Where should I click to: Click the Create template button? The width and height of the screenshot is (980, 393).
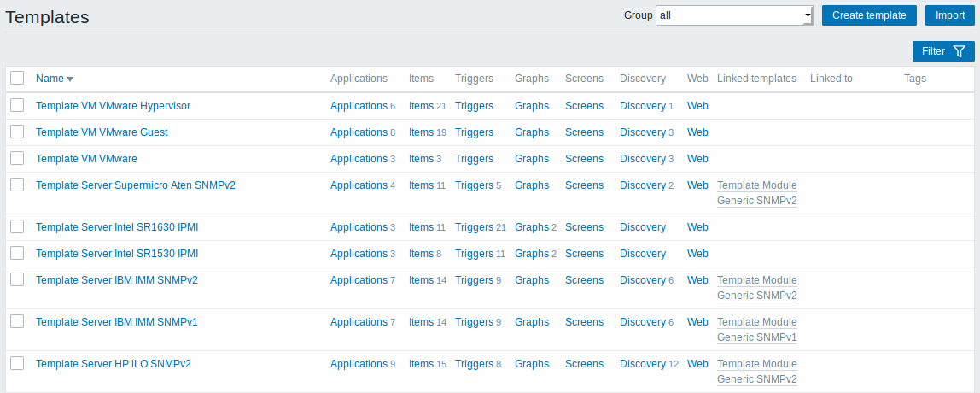coord(869,15)
